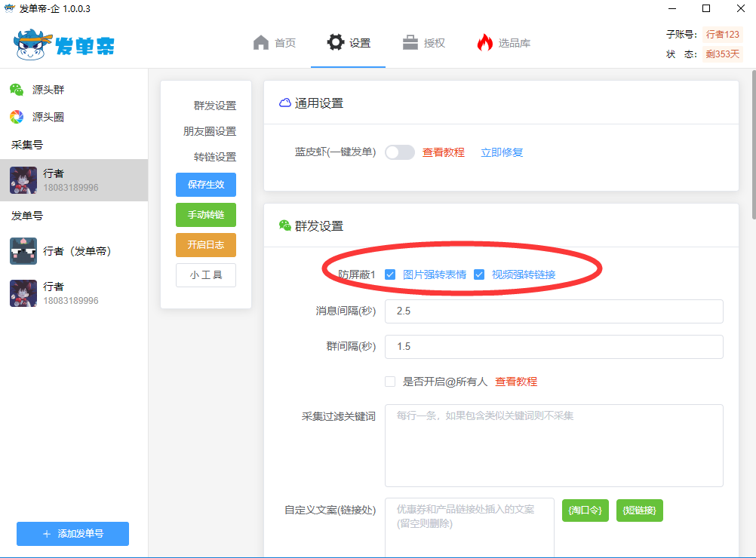Open the 选品库 tab
This screenshot has height=558, width=756.
point(503,43)
